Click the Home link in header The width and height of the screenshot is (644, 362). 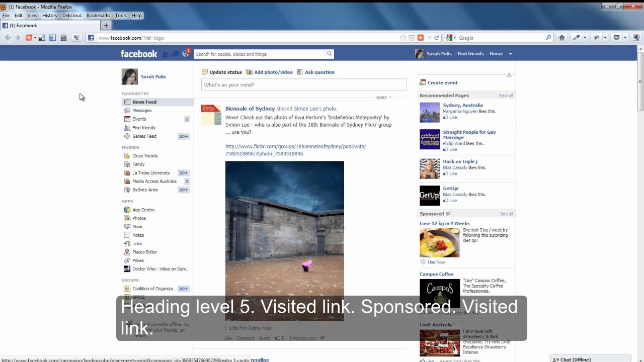(496, 54)
